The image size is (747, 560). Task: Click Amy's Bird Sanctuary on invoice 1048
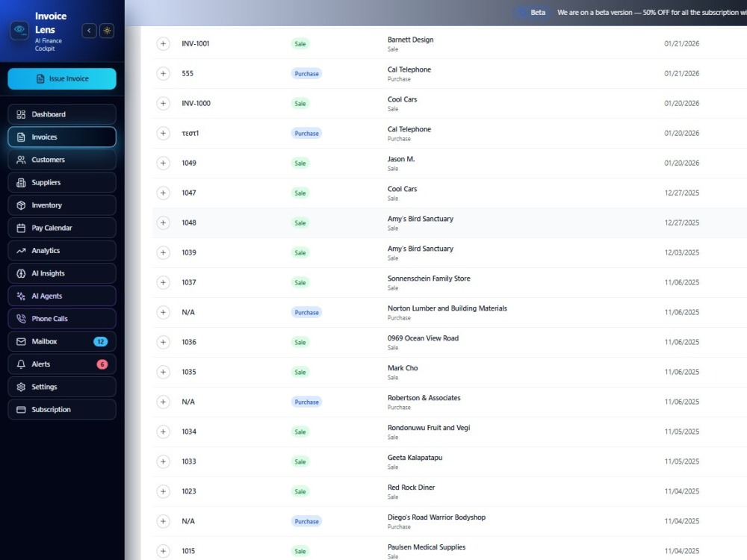[x=420, y=219]
